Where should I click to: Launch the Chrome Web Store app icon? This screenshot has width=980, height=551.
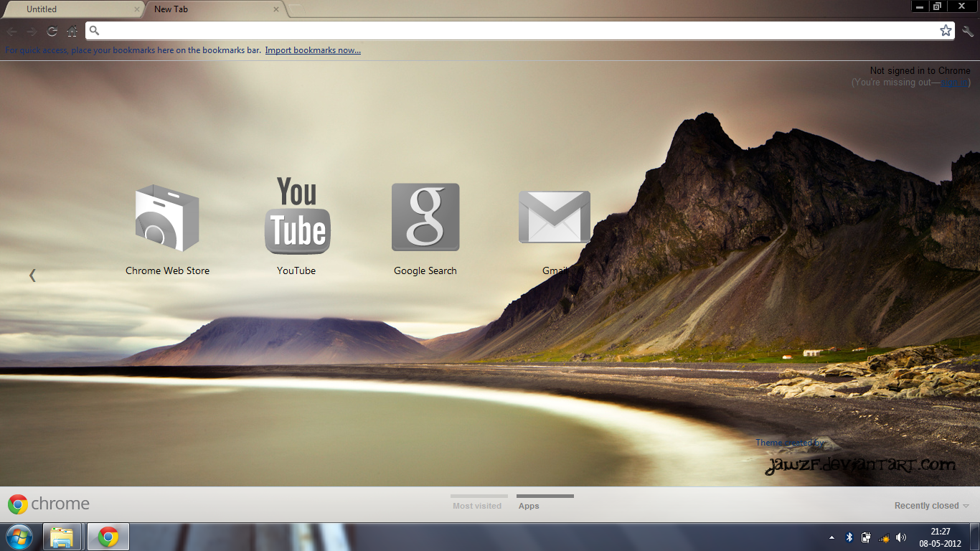(167, 217)
